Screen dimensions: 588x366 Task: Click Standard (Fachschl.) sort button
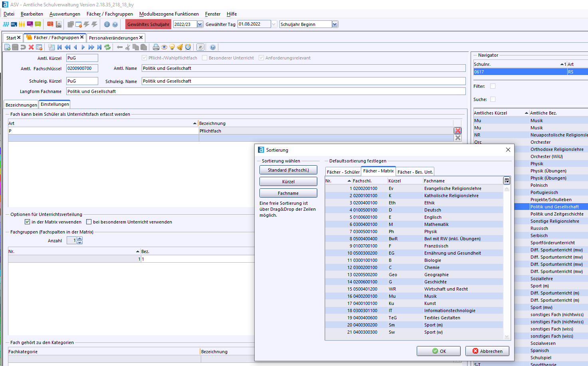click(288, 170)
